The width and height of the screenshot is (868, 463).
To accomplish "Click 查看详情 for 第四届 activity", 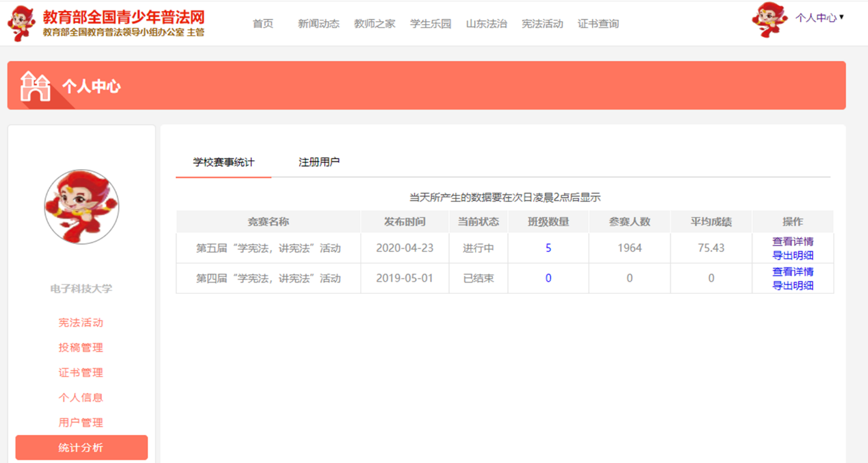I will point(793,271).
